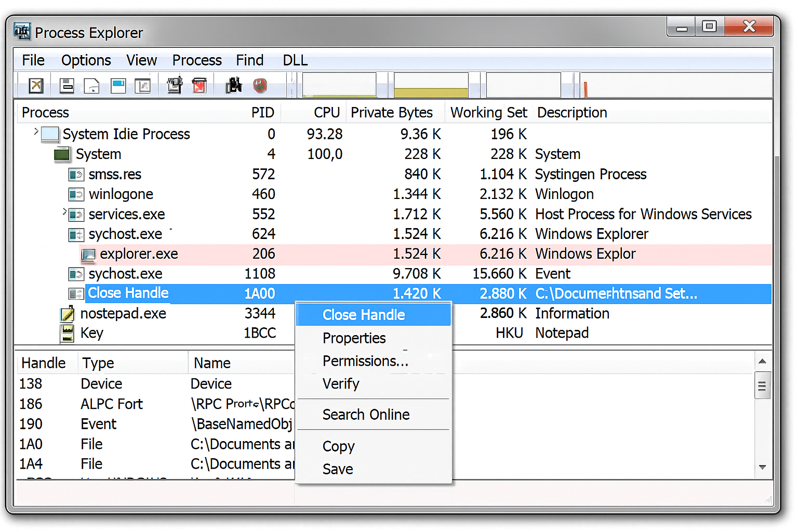
Task: Click the green System process icon
Action: (x=62, y=154)
